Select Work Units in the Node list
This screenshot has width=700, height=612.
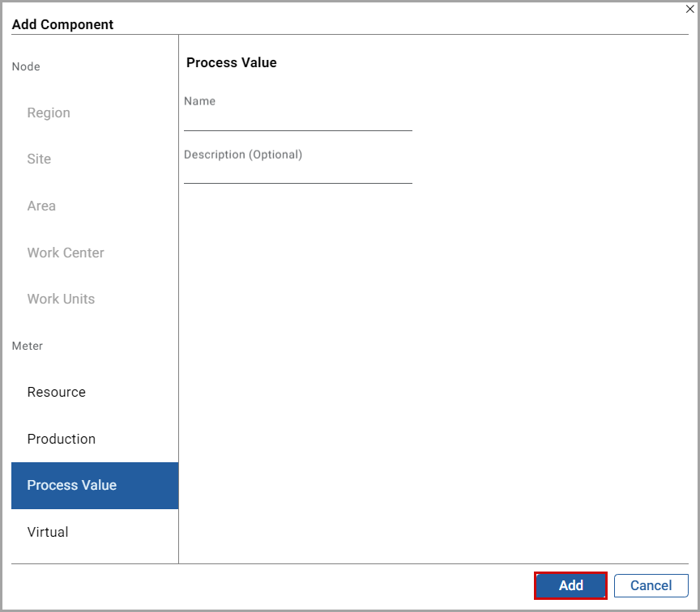coord(61,299)
